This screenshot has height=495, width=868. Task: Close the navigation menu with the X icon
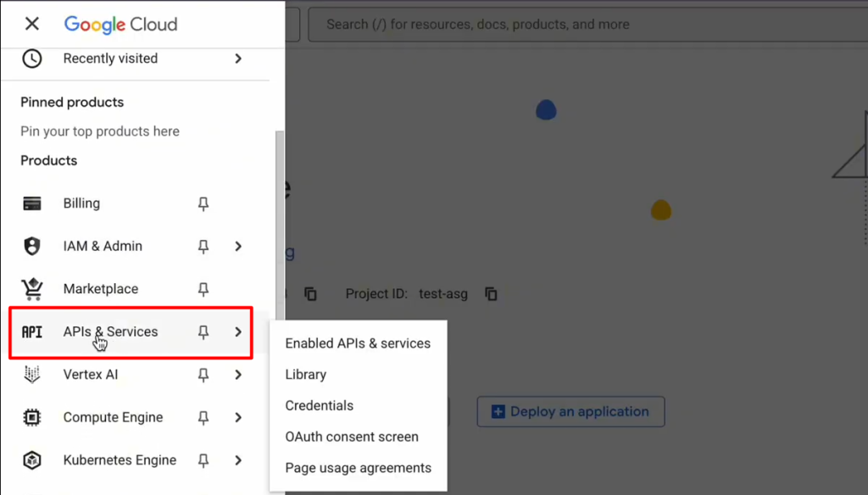tap(32, 24)
